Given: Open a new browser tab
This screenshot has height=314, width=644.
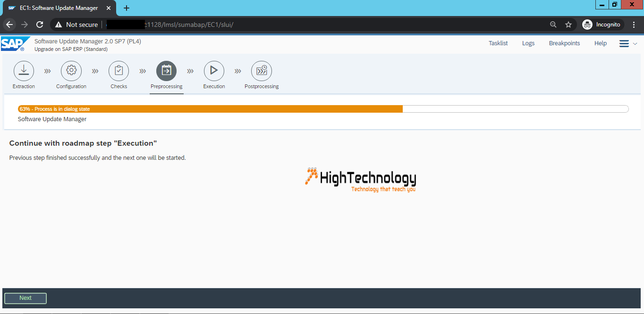Looking at the screenshot, I should pos(126,8).
